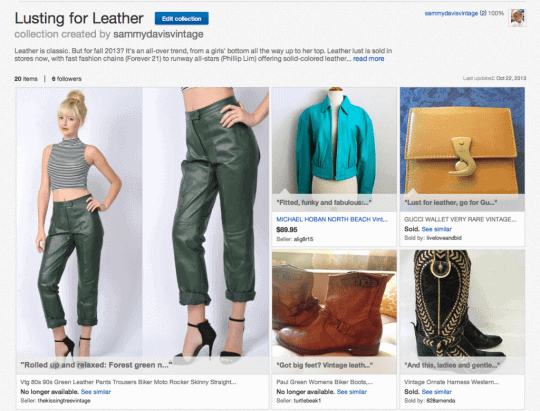Click the Edit collection button
Image resolution: width=540 pixels, height=411 pixels.
click(x=181, y=19)
